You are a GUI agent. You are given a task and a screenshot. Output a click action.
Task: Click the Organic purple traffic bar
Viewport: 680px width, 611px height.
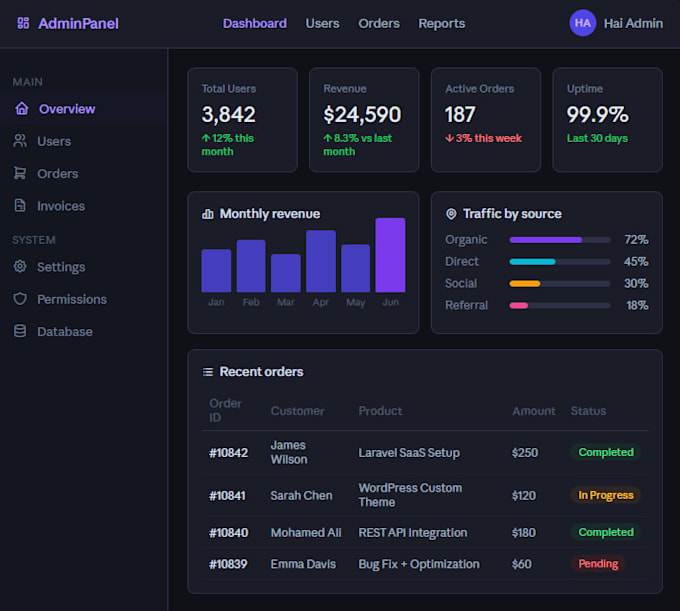click(x=546, y=240)
